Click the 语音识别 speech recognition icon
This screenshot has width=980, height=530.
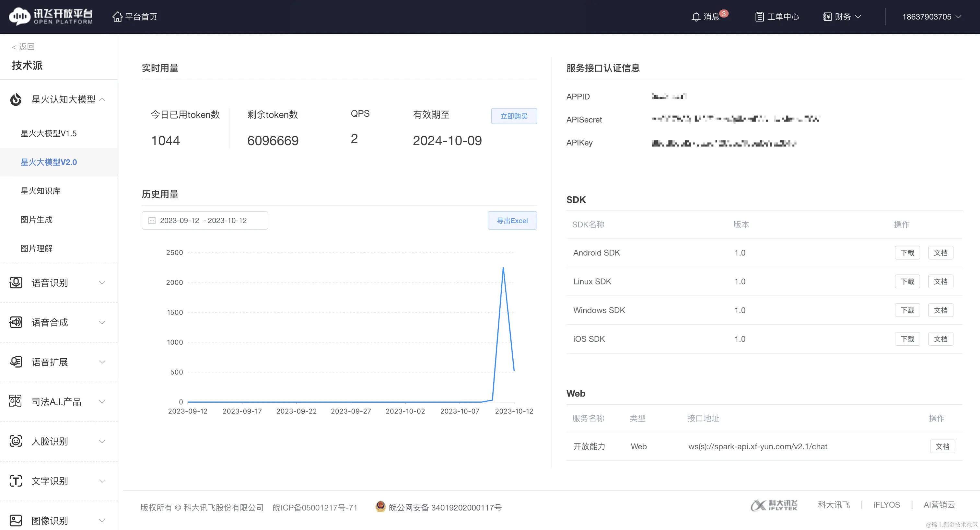(x=16, y=282)
